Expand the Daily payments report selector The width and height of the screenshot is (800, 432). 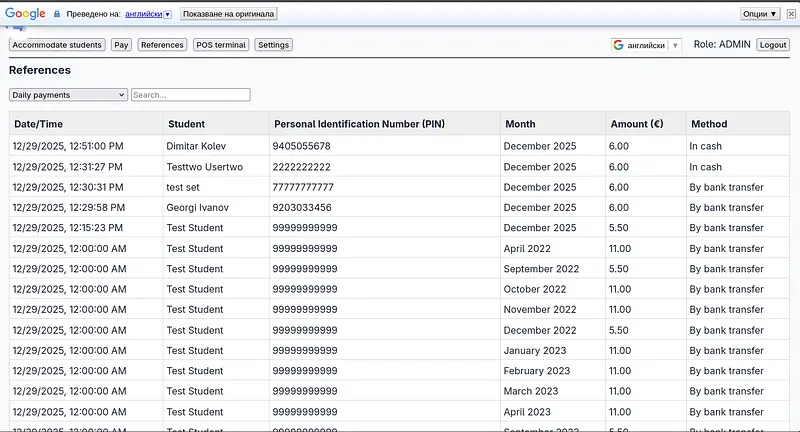pos(68,95)
